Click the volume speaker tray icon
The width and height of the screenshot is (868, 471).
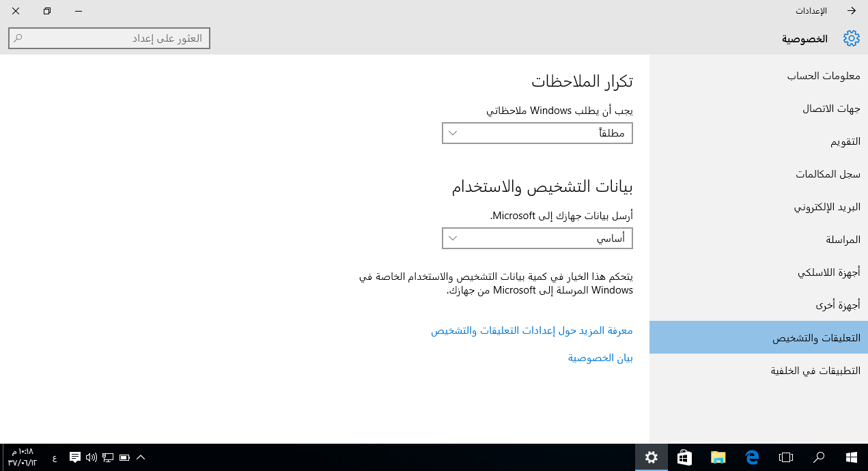[x=92, y=457]
